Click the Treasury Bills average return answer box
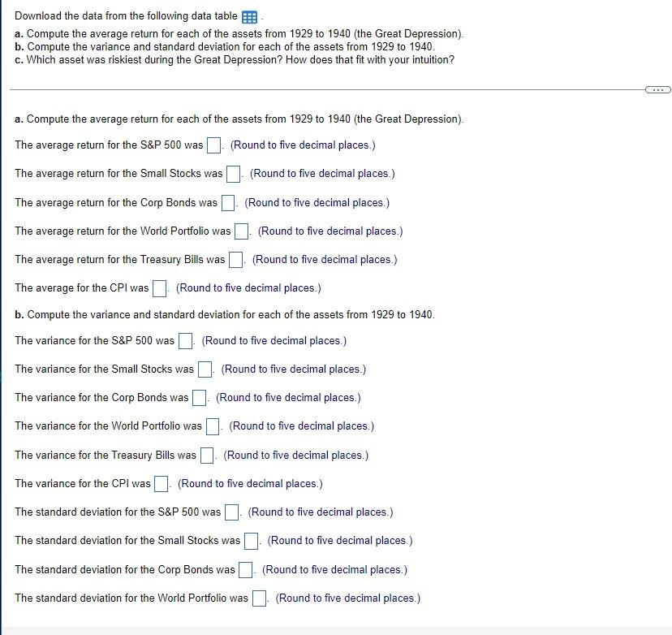This screenshot has height=635, width=672. point(235,259)
